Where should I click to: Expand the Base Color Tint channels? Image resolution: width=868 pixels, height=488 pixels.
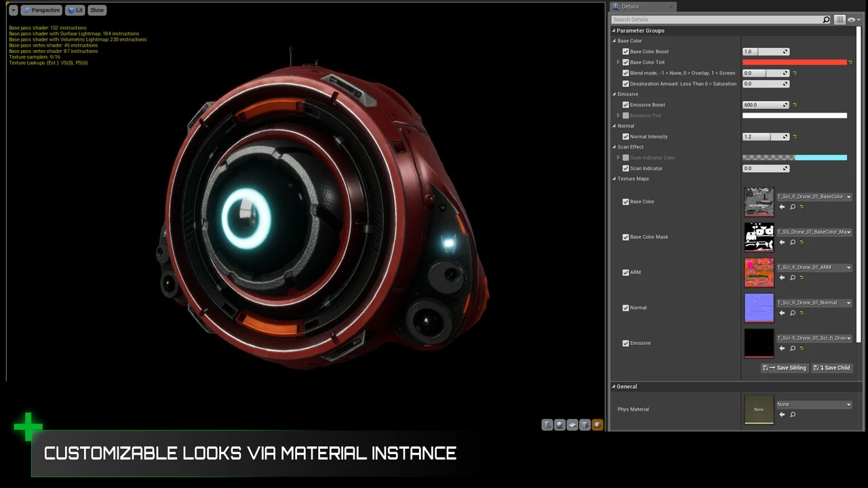(618, 62)
